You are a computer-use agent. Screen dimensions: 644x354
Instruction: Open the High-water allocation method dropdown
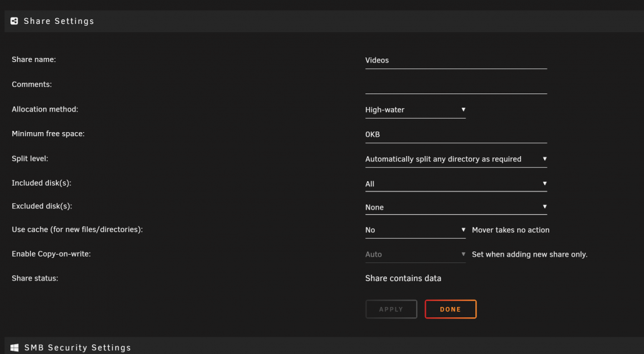[415, 110]
